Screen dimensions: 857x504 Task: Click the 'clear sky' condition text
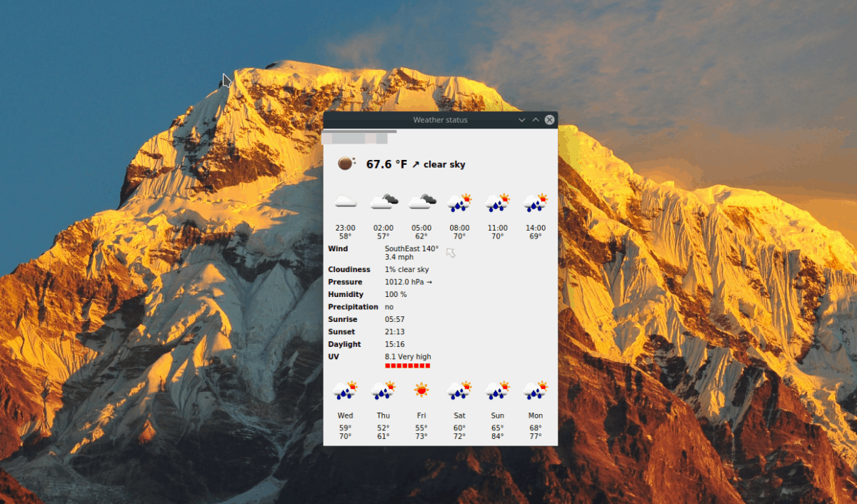(x=444, y=165)
